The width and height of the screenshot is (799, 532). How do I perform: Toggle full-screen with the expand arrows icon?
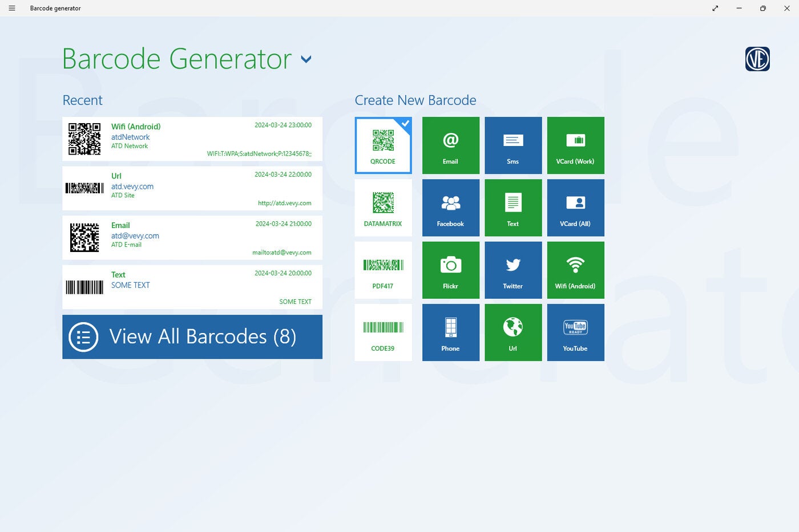pyautogui.click(x=715, y=8)
